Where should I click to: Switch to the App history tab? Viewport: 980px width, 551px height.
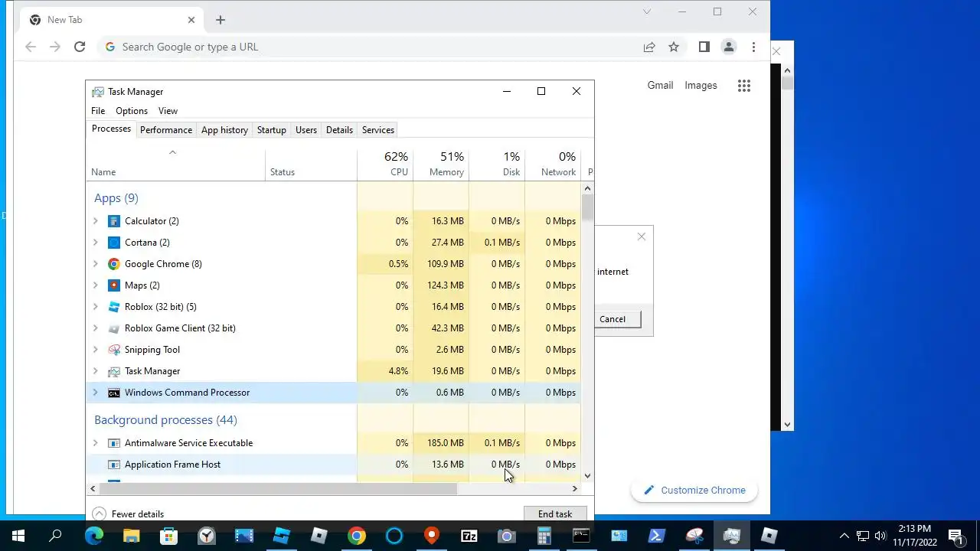[224, 130]
